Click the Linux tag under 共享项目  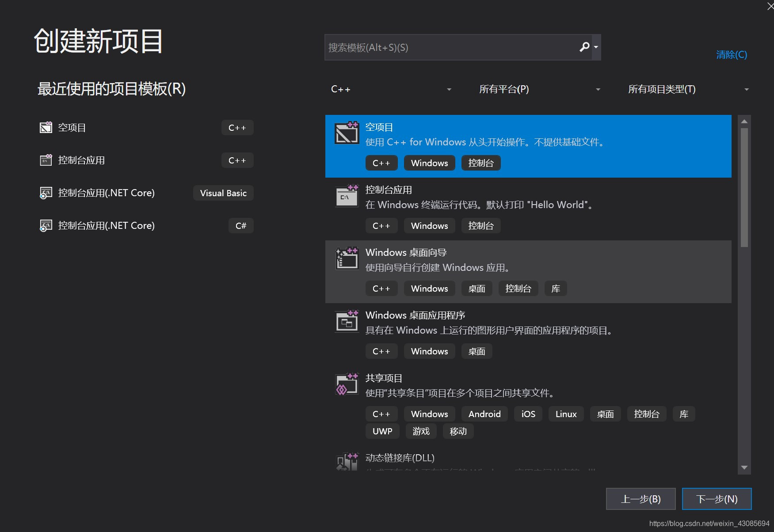566,414
